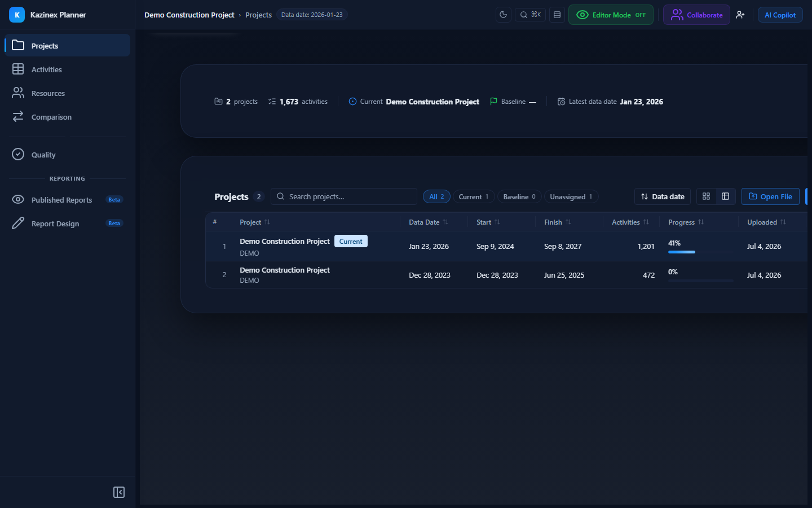Open the Data date sort dropdown
This screenshot has width=812, height=508.
pos(663,196)
